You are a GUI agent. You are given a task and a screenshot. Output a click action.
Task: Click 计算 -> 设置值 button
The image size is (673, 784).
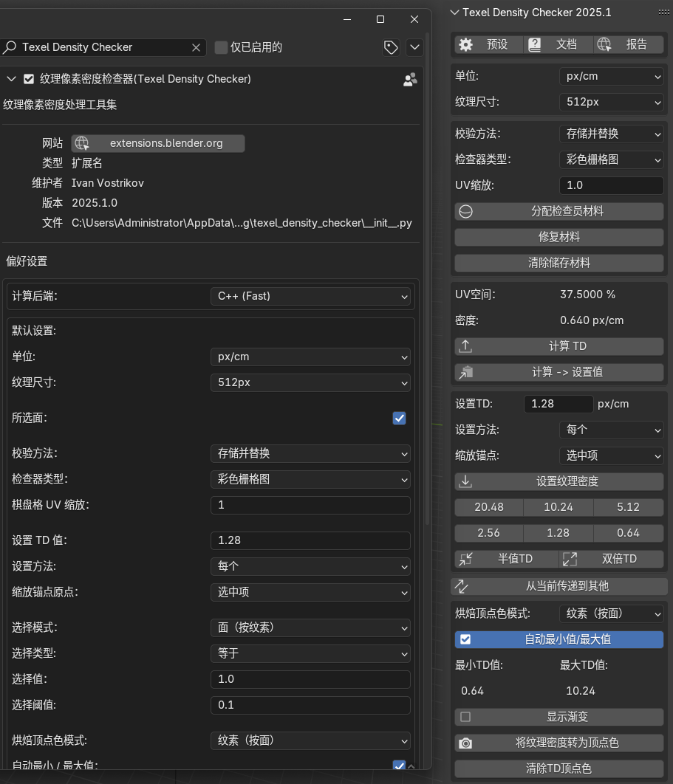(x=559, y=373)
